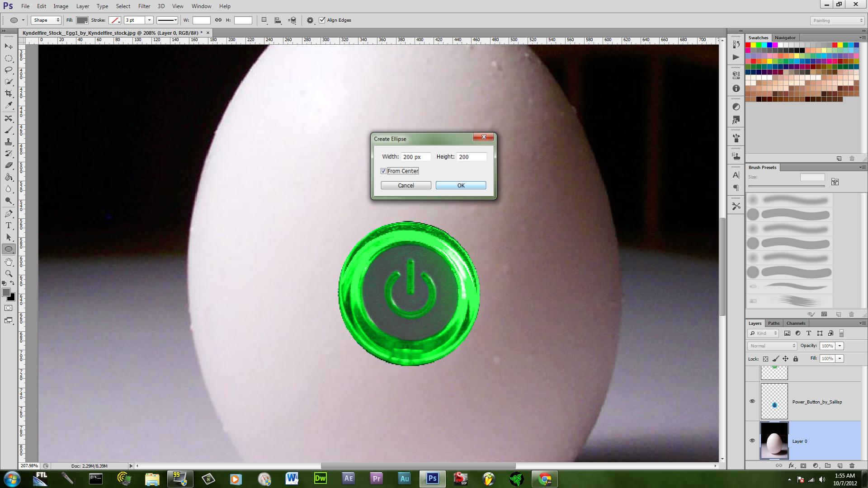Open the Filter menu
This screenshot has width=868, height=488.
coord(144,6)
